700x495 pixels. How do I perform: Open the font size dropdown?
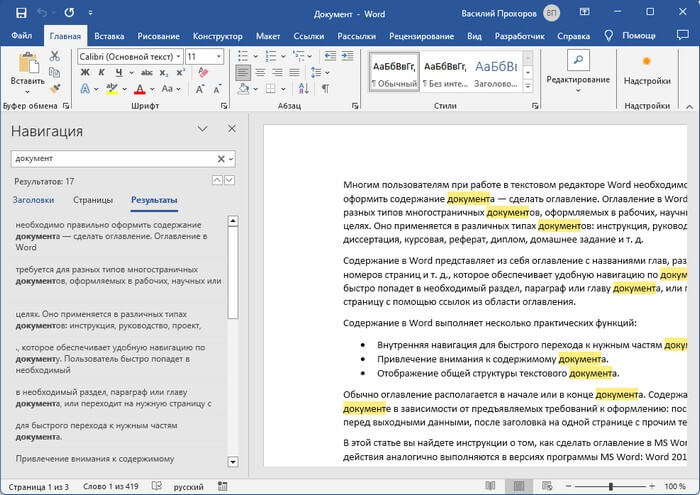pyautogui.click(x=219, y=57)
